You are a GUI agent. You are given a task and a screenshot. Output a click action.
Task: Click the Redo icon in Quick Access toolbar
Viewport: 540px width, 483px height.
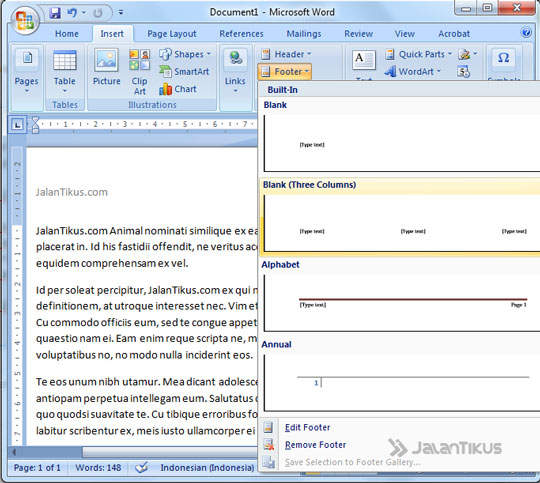click(98, 13)
